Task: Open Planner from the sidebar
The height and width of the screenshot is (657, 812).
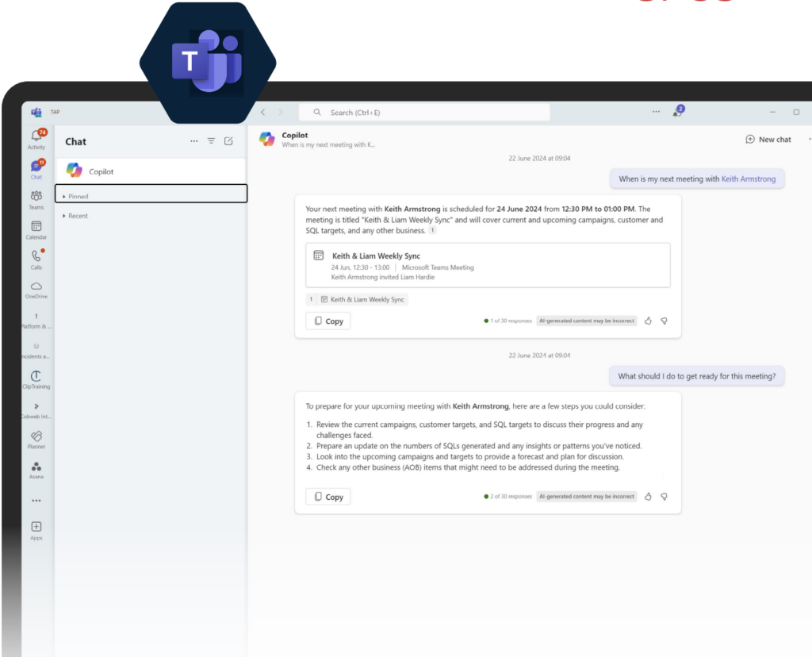Action: pos(36,440)
